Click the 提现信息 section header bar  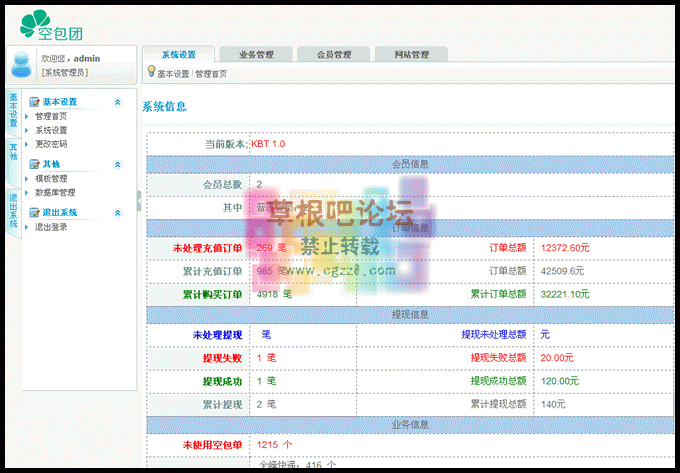click(410, 315)
